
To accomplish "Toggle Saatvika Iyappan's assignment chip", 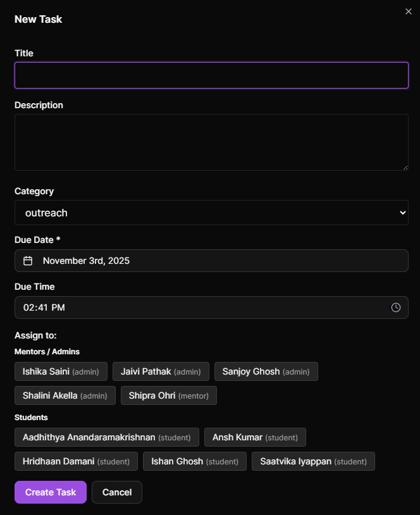I will (313, 461).
